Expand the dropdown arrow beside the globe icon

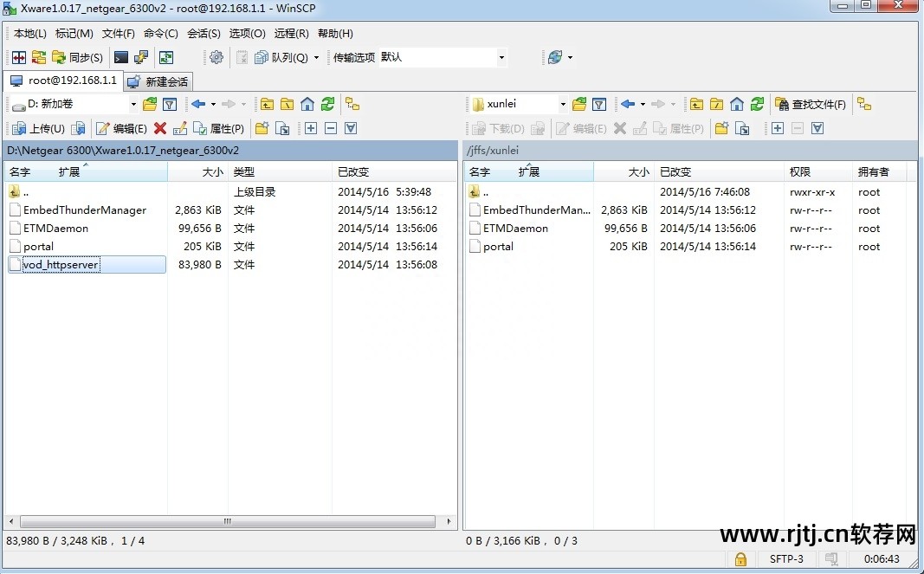click(570, 57)
